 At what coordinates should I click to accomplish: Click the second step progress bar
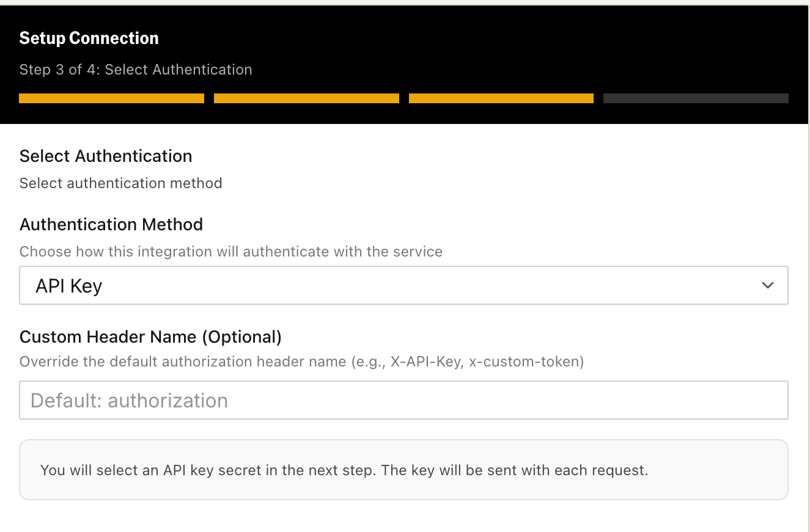point(306,98)
